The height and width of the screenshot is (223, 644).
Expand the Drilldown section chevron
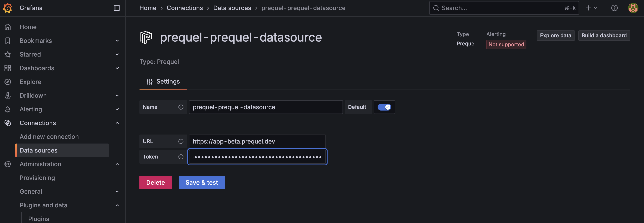click(117, 96)
